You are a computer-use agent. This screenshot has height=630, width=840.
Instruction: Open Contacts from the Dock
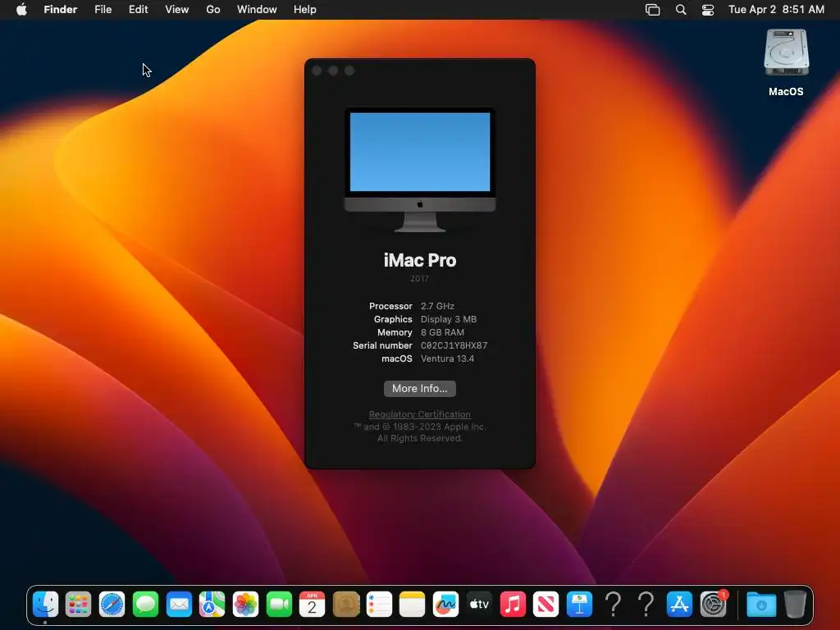pyautogui.click(x=346, y=605)
